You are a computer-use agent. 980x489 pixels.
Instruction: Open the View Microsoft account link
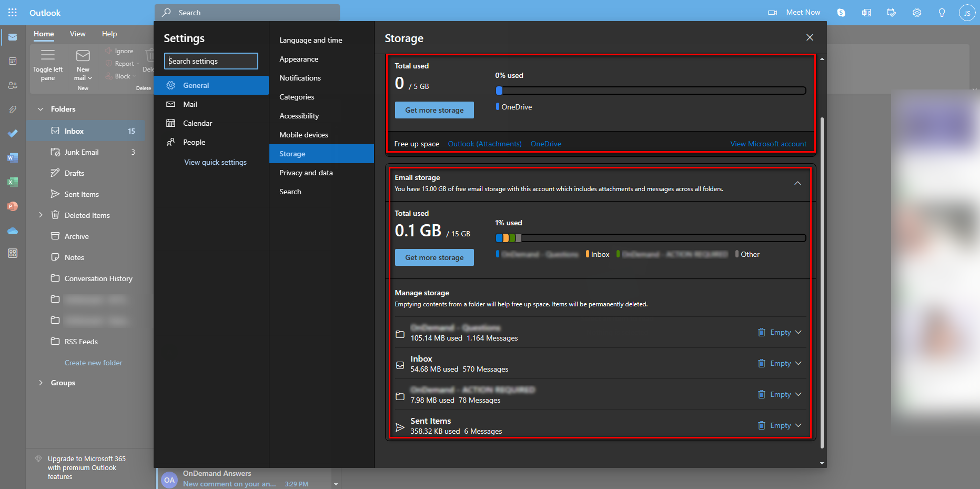[767, 143]
